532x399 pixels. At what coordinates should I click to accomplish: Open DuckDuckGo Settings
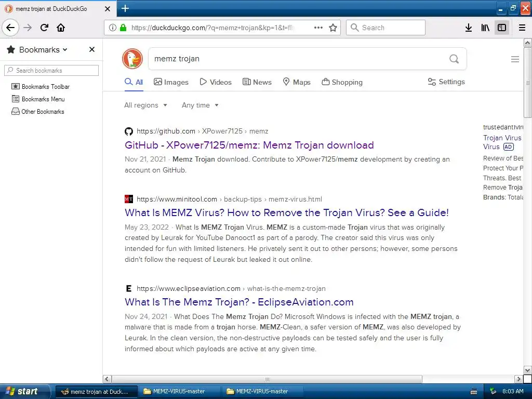tap(446, 82)
